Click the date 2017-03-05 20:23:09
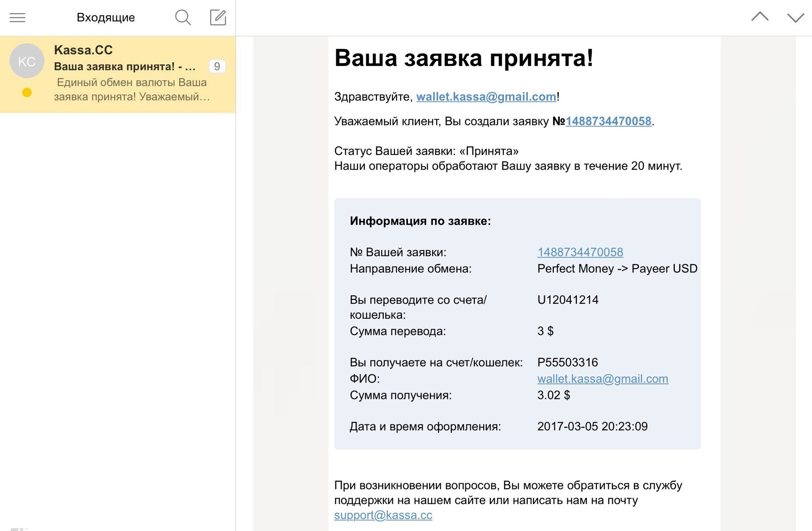 pos(592,426)
